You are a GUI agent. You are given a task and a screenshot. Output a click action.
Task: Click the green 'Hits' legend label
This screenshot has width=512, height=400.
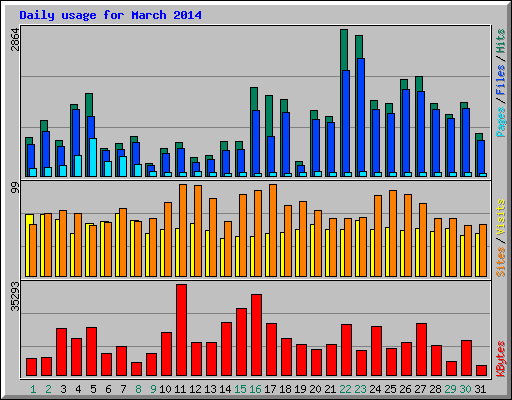coord(501,41)
